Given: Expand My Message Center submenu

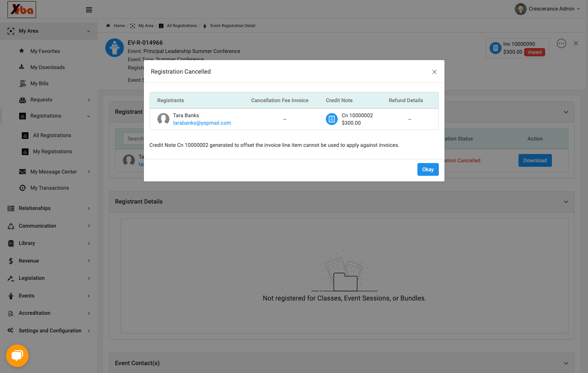Looking at the screenshot, I should coord(89,172).
